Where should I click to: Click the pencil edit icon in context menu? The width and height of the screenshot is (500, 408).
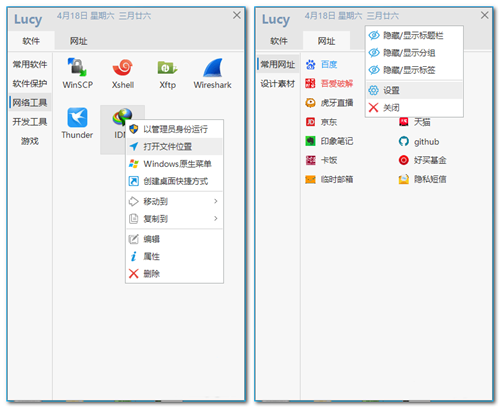tap(134, 239)
